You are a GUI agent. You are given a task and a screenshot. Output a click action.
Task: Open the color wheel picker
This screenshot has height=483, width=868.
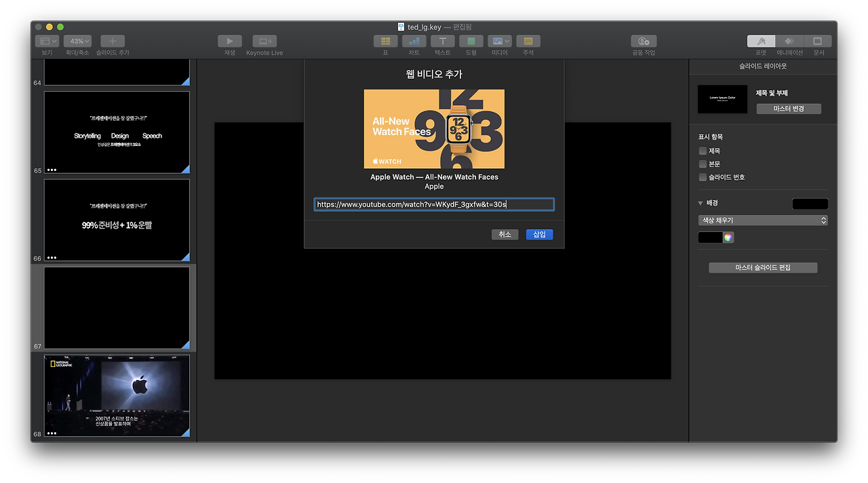pos(728,237)
